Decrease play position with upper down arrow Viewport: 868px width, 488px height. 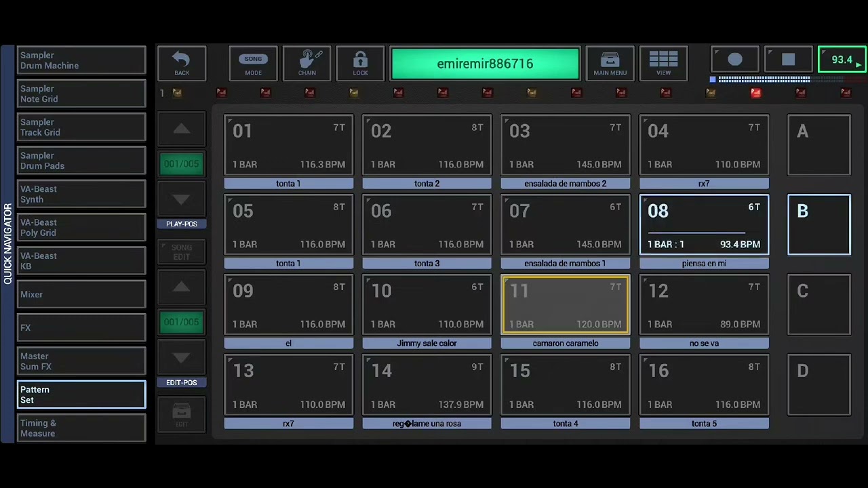181,199
